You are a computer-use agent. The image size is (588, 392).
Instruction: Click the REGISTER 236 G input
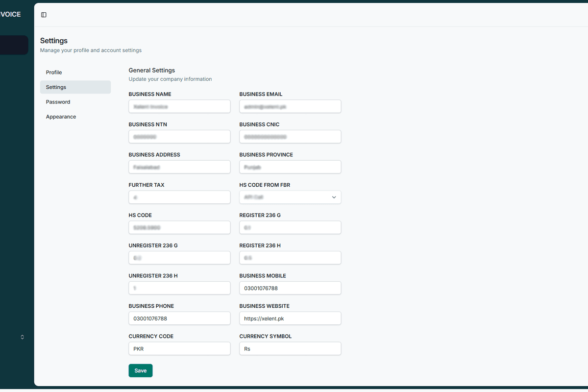pos(290,227)
